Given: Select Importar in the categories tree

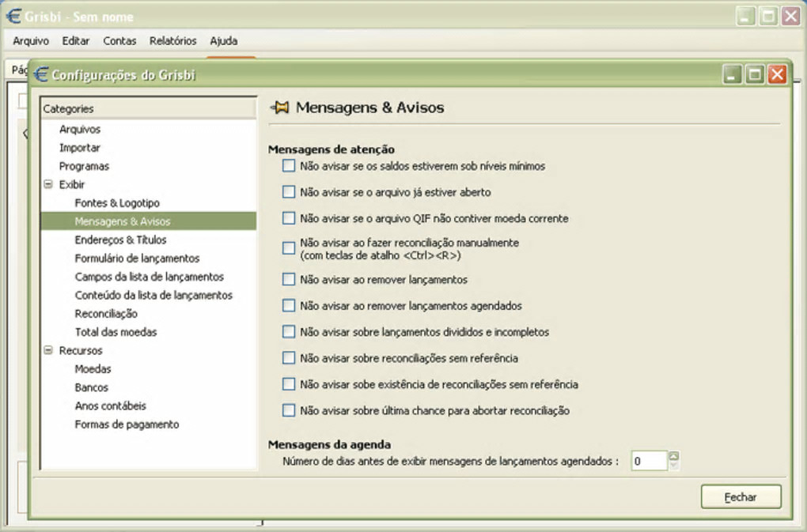Looking at the screenshot, I should [79, 148].
